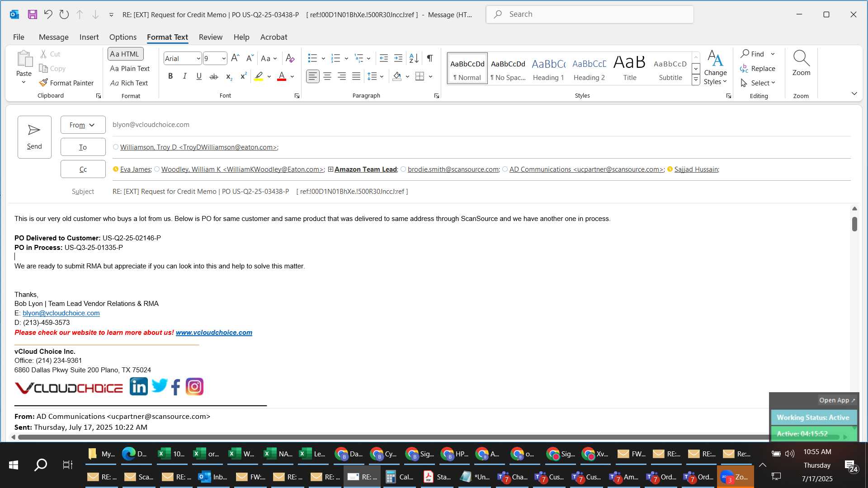
Task: Open the Zoom app in taskbar
Action: 736,477
